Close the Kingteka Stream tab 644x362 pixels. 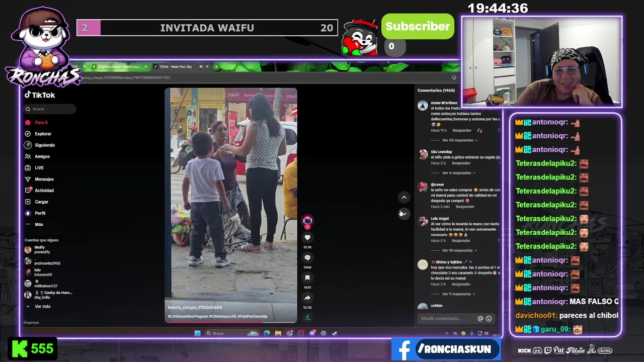(146, 66)
